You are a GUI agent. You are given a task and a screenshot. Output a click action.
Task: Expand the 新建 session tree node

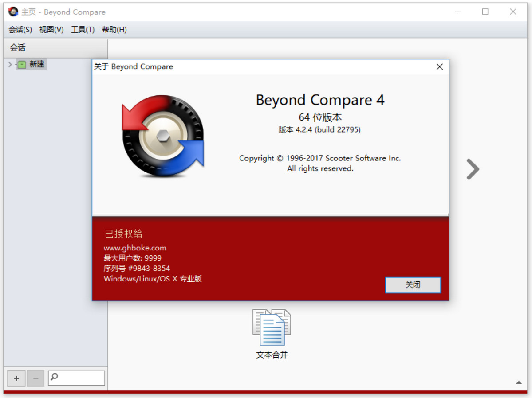[x=10, y=64]
